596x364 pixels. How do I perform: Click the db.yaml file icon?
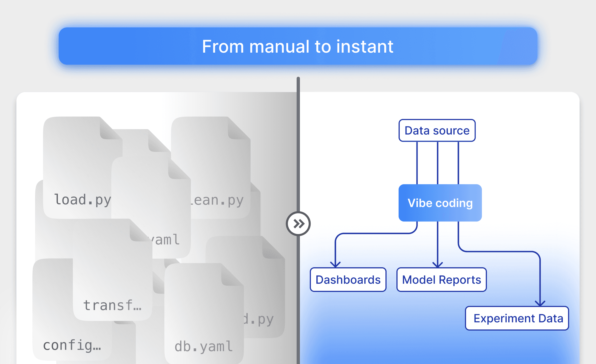coord(204,314)
